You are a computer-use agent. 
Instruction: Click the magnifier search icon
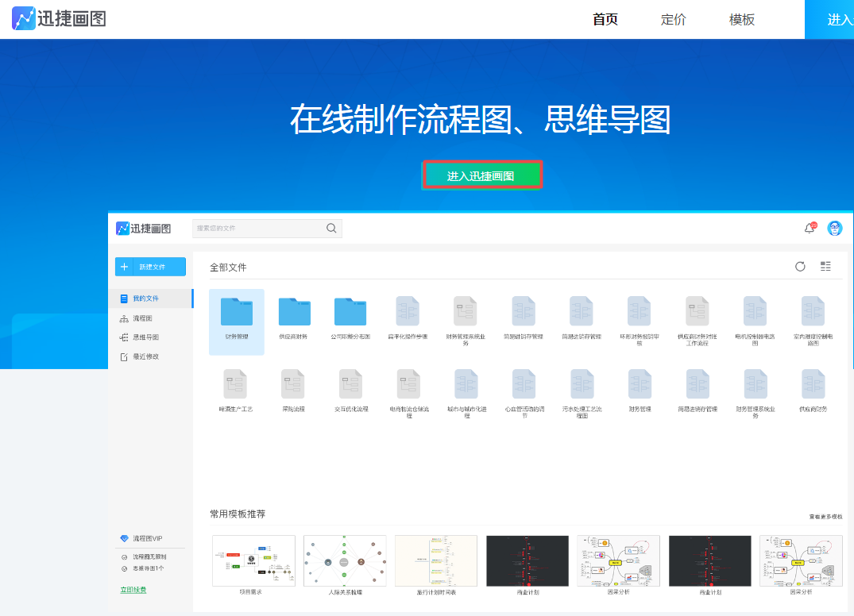[x=331, y=228]
